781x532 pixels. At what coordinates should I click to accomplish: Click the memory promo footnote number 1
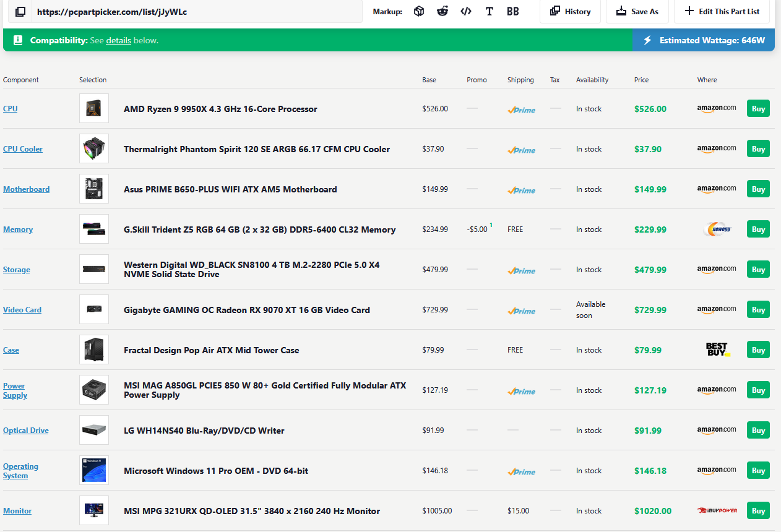pyautogui.click(x=491, y=226)
